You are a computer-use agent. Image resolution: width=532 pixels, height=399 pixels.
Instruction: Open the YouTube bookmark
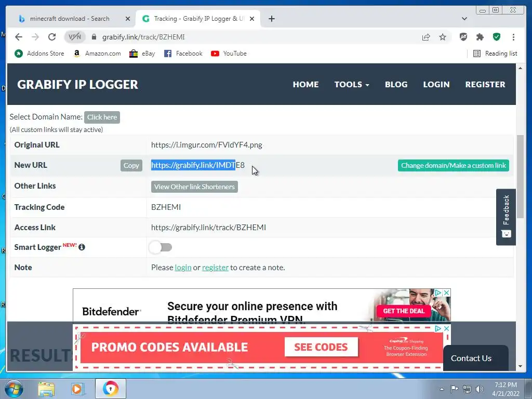point(229,54)
